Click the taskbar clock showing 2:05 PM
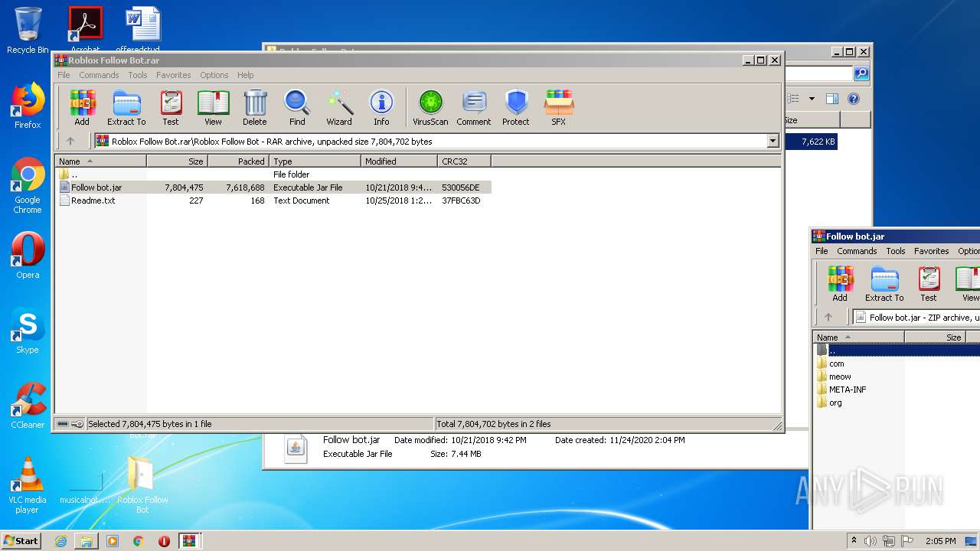The width and height of the screenshot is (980, 551). (939, 541)
